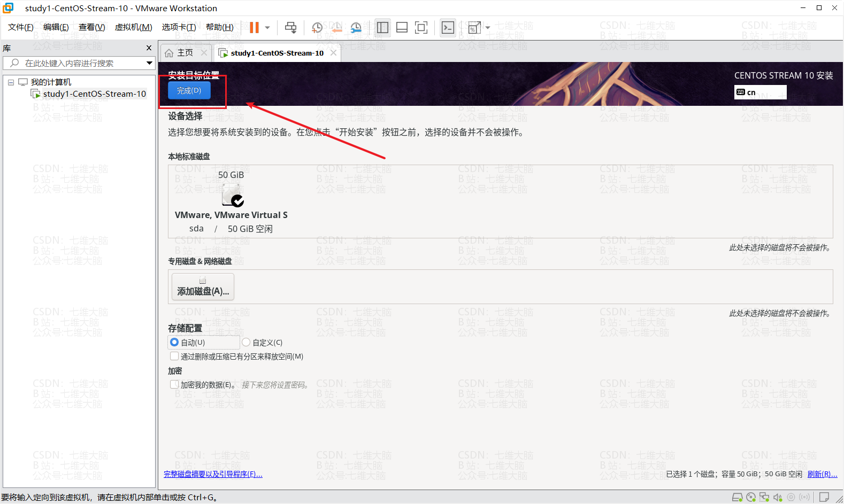Select the 自定义(C) storage configuration

tap(246, 342)
